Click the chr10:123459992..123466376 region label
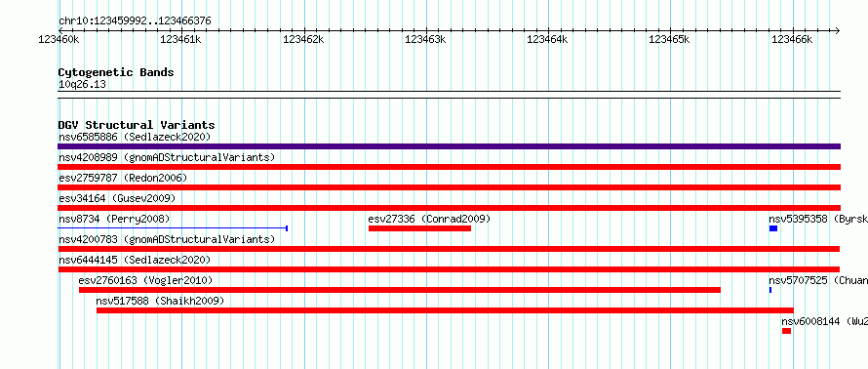 click(135, 20)
